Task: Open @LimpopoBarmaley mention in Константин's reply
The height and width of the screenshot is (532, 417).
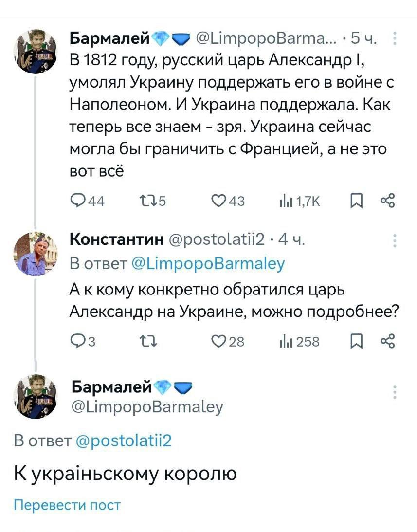Action: pos(208,263)
